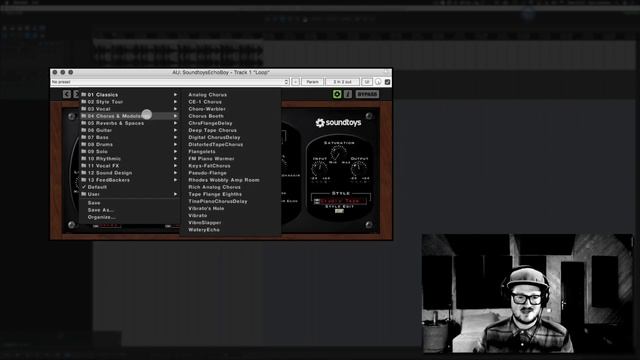Open the 05 Reverbs & Spaces folder
Screen dimensions: 640x360
coord(130,123)
